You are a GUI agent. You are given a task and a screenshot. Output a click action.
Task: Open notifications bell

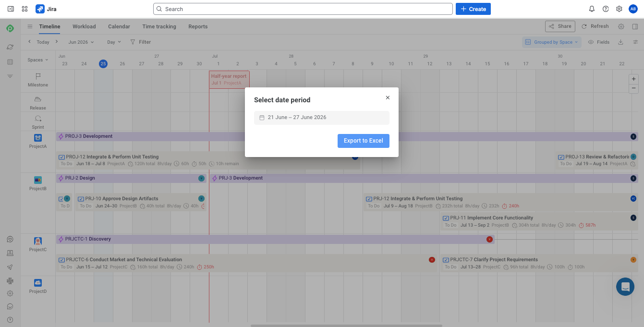(592, 9)
